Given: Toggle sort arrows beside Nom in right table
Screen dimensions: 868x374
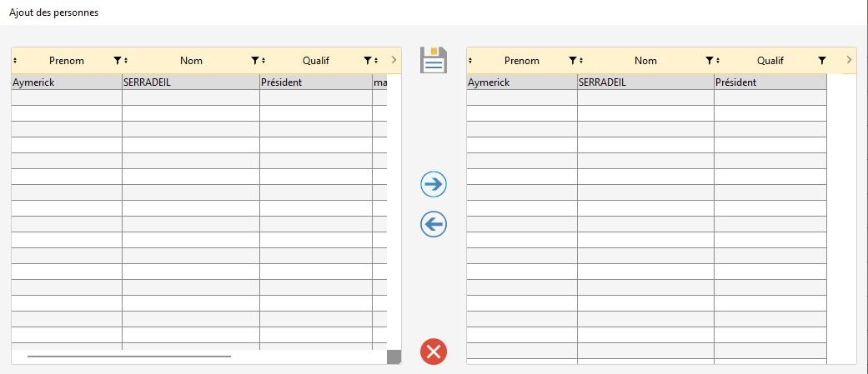Looking at the screenshot, I should (581, 61).
